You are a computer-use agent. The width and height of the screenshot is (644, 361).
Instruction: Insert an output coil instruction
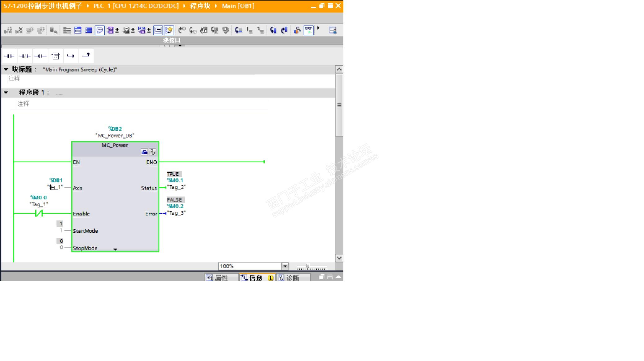point(40,56)
